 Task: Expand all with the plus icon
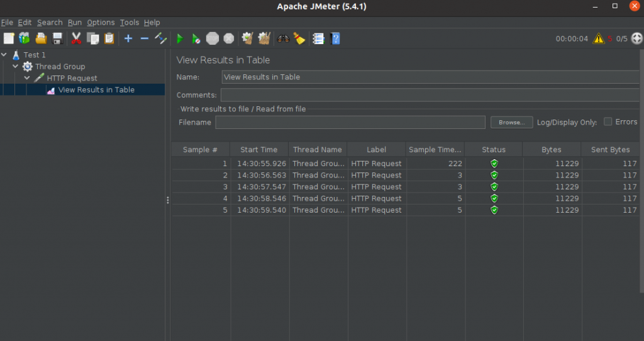[x=128, y=38]
